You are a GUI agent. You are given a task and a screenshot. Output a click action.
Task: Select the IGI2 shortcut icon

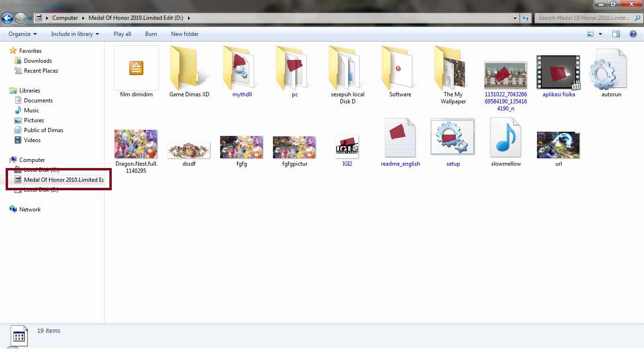(347, 151)
